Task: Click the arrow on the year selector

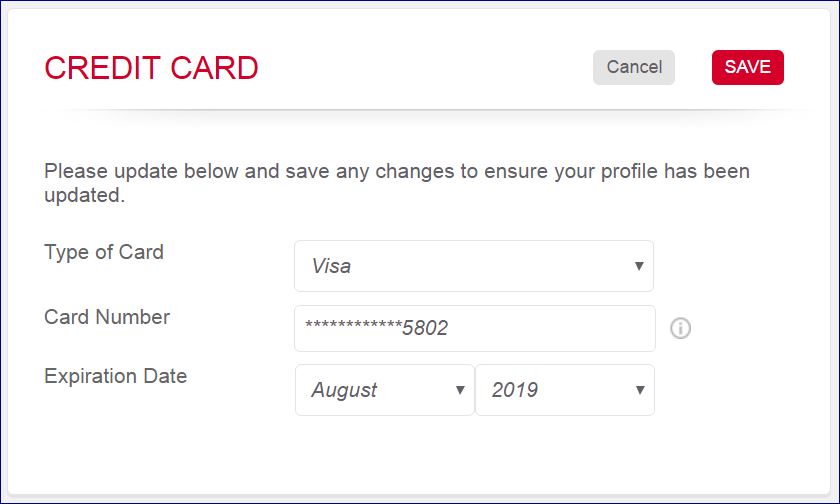Action: pos(640,390)
